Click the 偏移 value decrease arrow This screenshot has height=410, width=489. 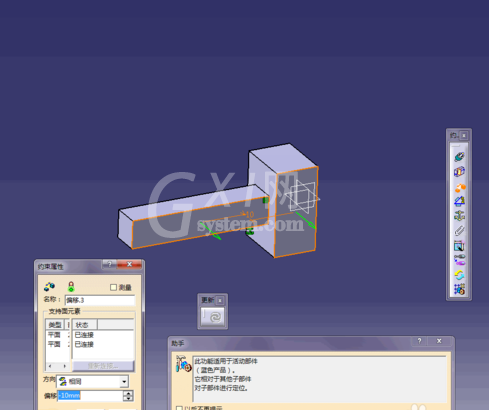pos(128,398)
